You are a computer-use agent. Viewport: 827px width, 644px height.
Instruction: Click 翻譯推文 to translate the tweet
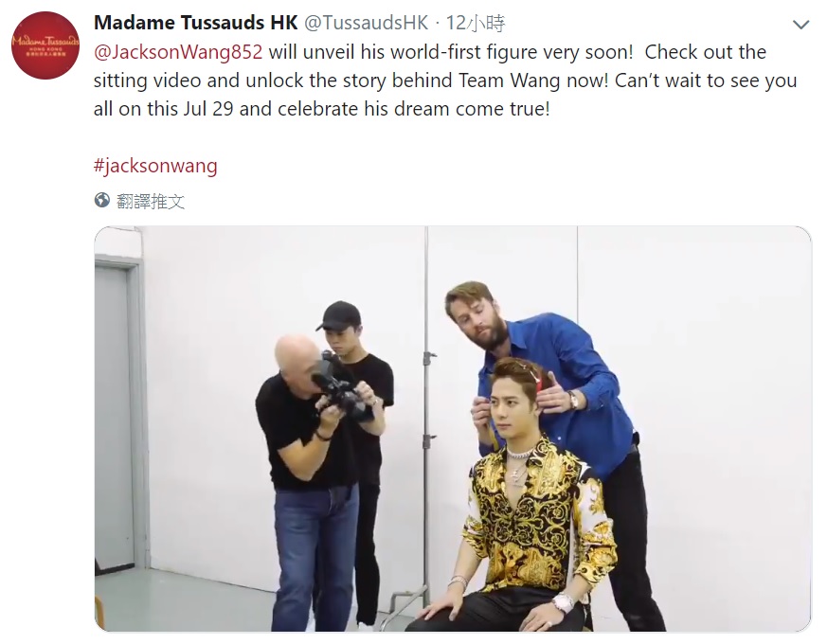pyautogui.click(x=151, y=201)
